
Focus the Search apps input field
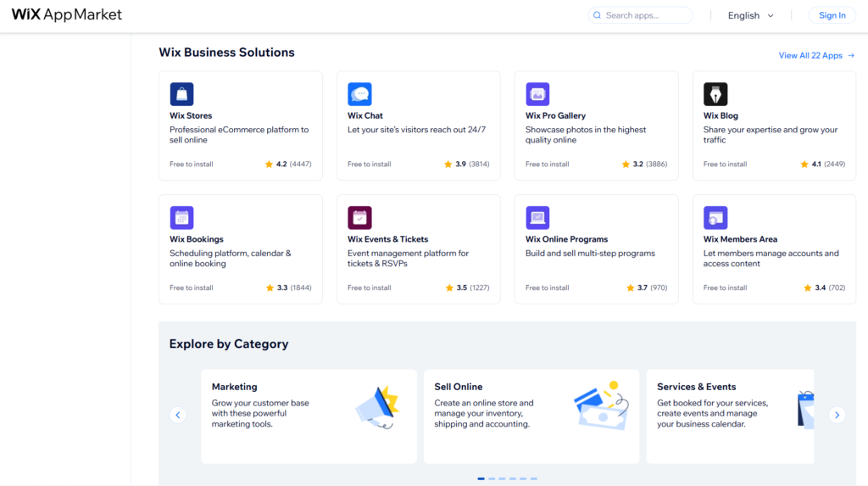point(641,15)
